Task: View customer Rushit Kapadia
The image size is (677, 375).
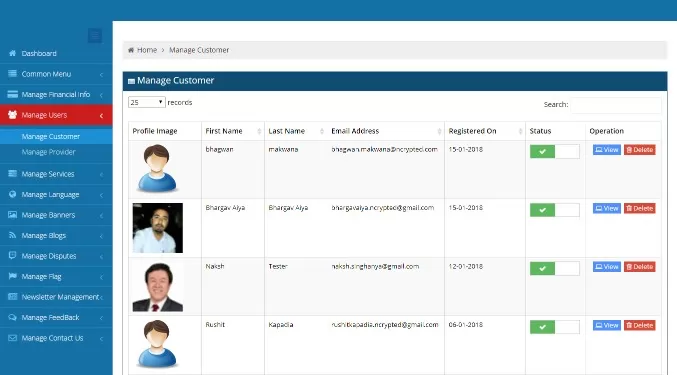Action: [x=607, y=325]
